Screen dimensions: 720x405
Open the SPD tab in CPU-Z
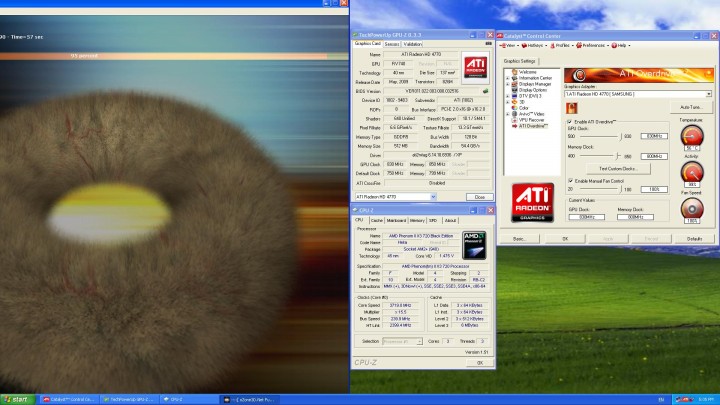click(433, 220)
